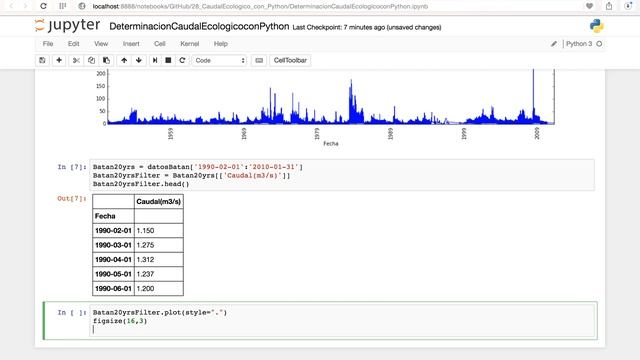This screenshot has width=640, height=360.
Task: Save the notebook with the floppy disk icon
Action: (42, 60)
